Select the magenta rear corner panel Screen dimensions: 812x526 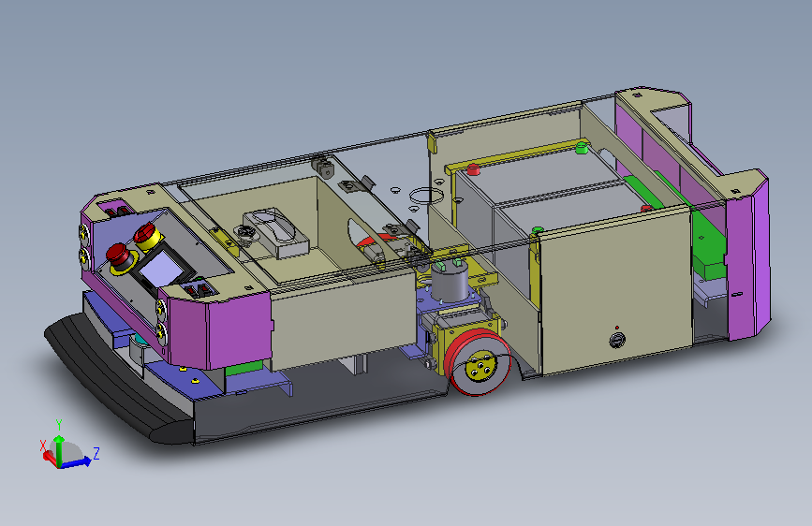tap(748, 259)
